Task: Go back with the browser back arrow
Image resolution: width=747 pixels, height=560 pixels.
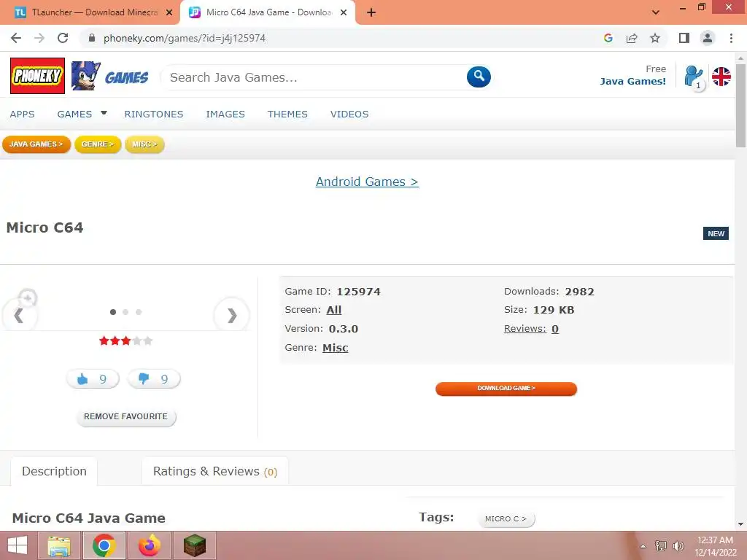Action: 16,38
